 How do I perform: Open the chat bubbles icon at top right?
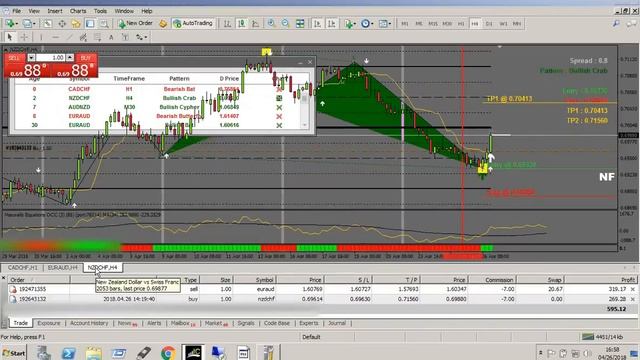[631, 24]
